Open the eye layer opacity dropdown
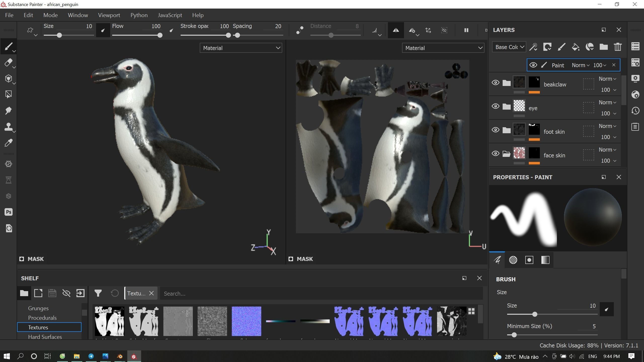The width and height of the screenshot is (644, 362). [x=608, y=113]
